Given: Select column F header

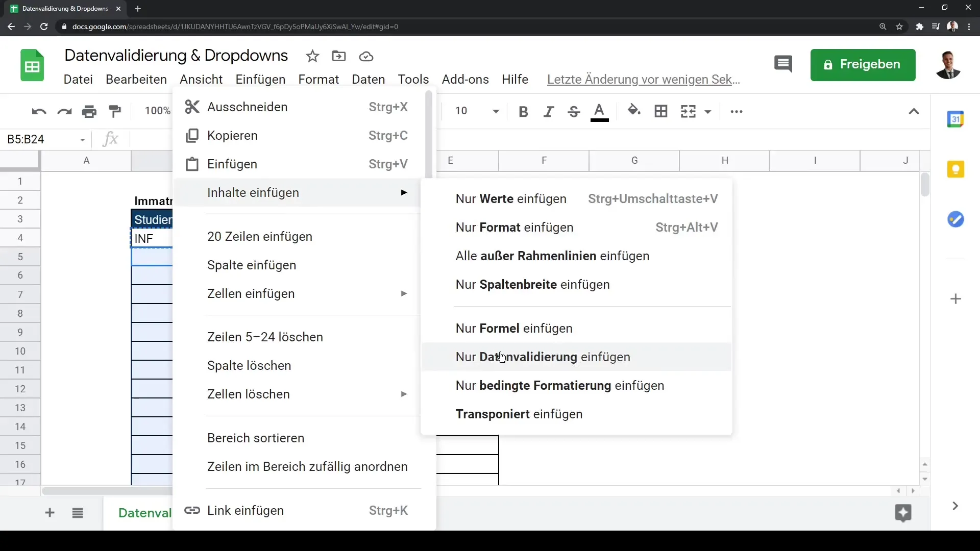Looking at the screenshot, I should click(x=544, y=161).
